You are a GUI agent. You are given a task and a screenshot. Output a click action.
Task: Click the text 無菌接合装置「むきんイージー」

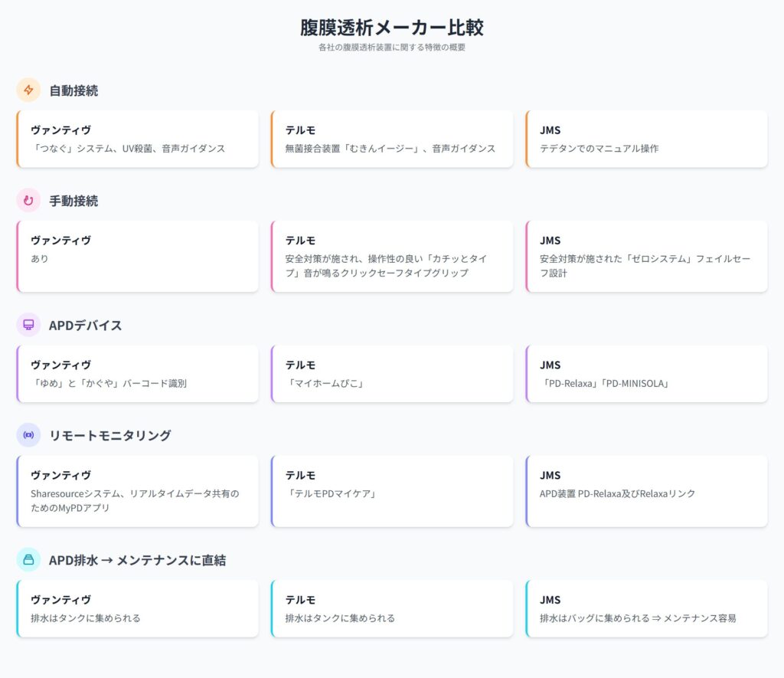pyautogui.click(x=352, y=149)
